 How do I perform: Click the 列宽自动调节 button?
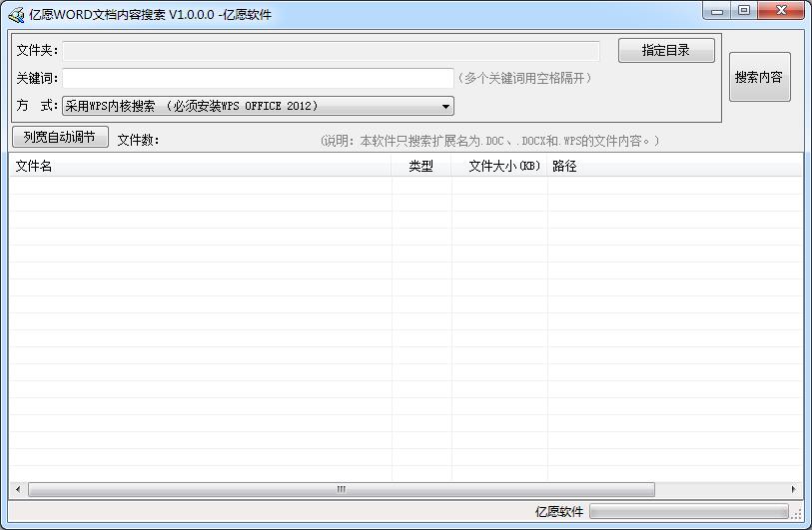pos(60,138)
